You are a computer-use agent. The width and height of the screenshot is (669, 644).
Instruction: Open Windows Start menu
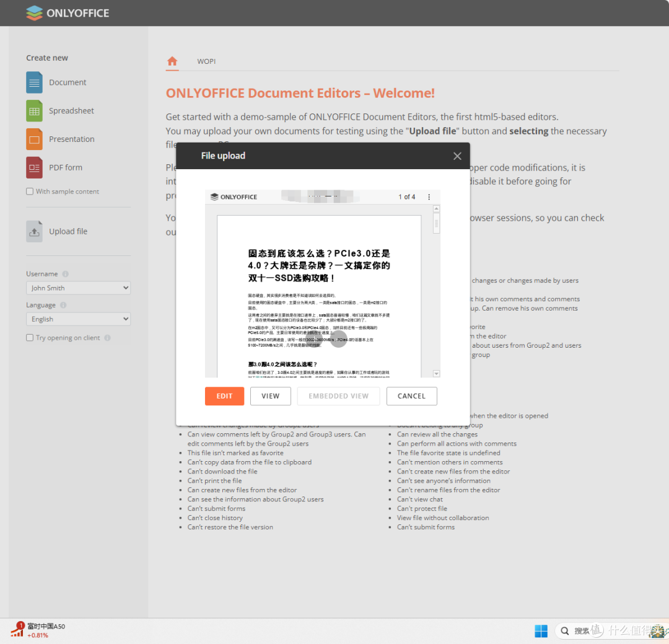click(541, 630)
